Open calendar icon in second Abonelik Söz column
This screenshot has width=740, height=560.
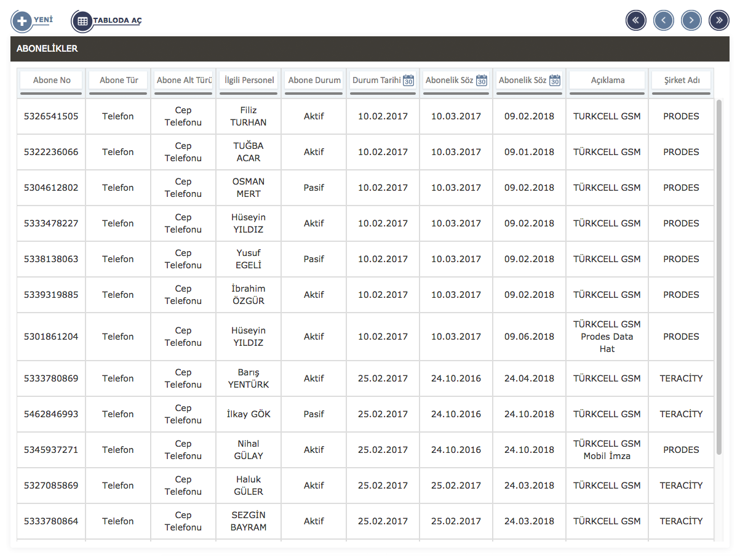pyautogui.click(x=555, y=81)
